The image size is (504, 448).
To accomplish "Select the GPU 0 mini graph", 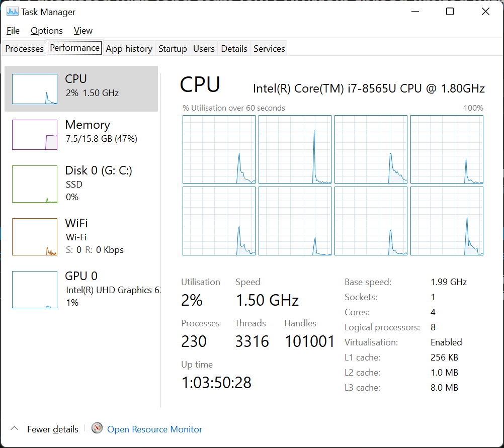I will [35, 290].
